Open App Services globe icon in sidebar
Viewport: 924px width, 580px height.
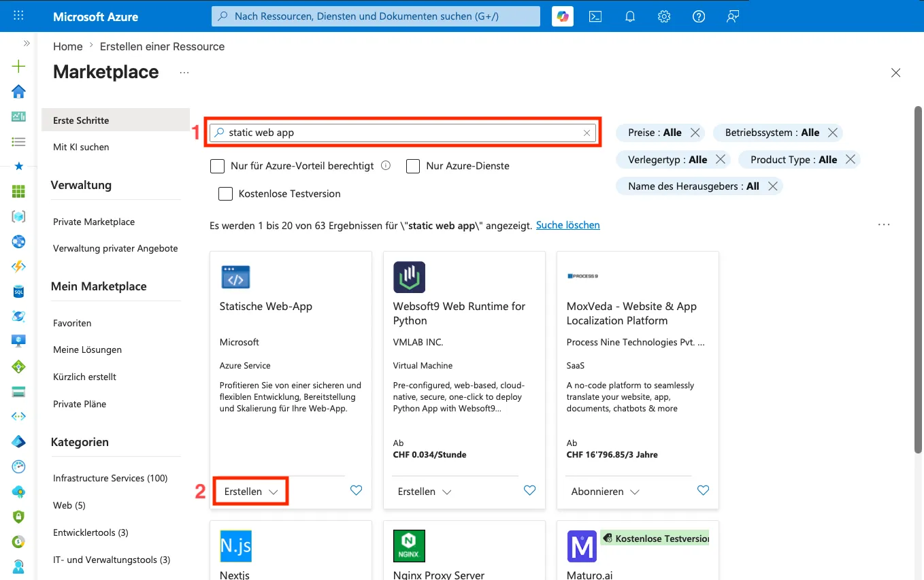(19, 241)
